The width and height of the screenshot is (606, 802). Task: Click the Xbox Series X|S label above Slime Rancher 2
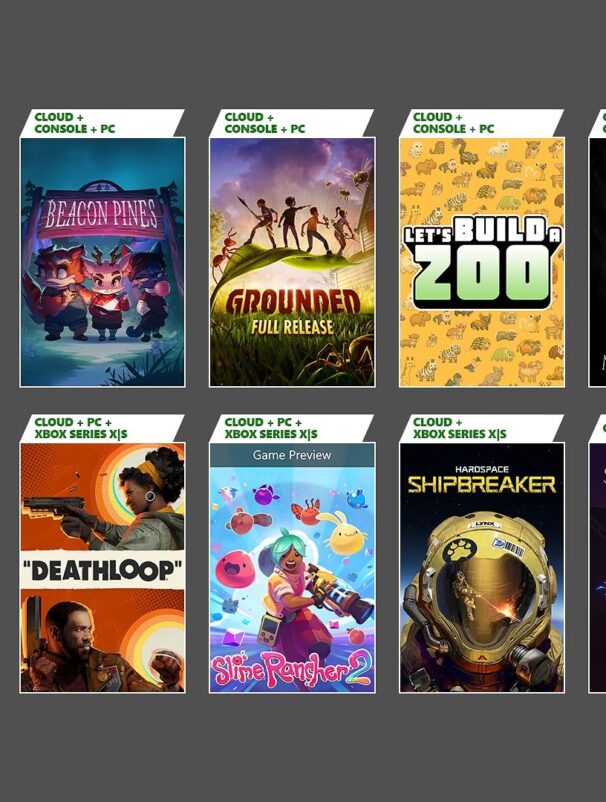tap(271, 434)
